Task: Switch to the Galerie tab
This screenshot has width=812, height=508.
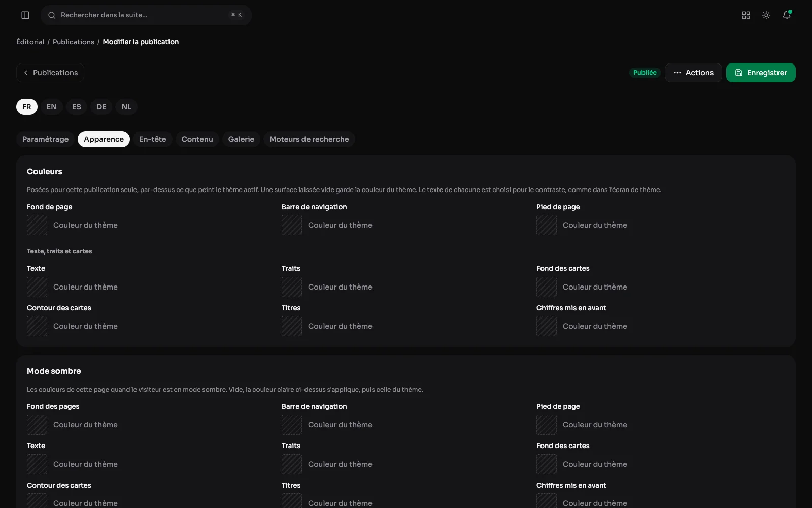Action: click(x=241, y=139)
